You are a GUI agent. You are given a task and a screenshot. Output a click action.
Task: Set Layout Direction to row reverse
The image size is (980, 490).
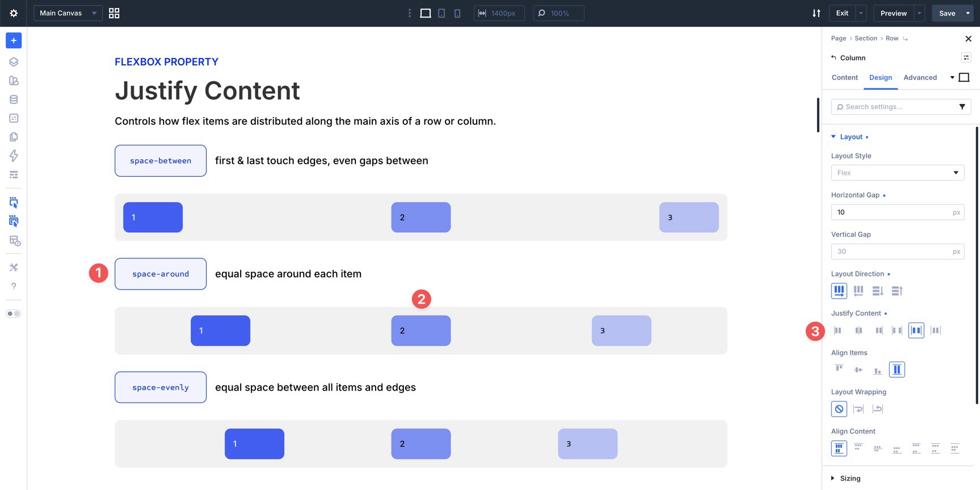(858, 291)
